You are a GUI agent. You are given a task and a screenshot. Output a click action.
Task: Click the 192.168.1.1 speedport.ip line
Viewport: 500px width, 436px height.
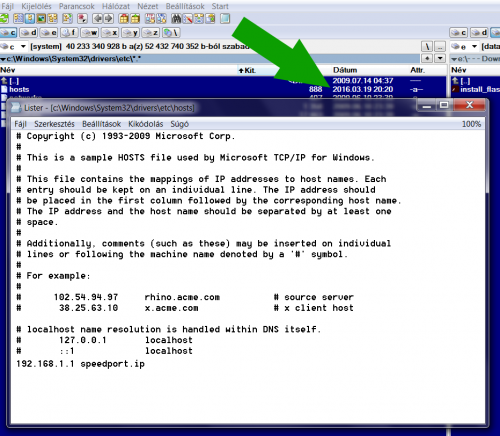pyautogui.click(x=80, y=364)
